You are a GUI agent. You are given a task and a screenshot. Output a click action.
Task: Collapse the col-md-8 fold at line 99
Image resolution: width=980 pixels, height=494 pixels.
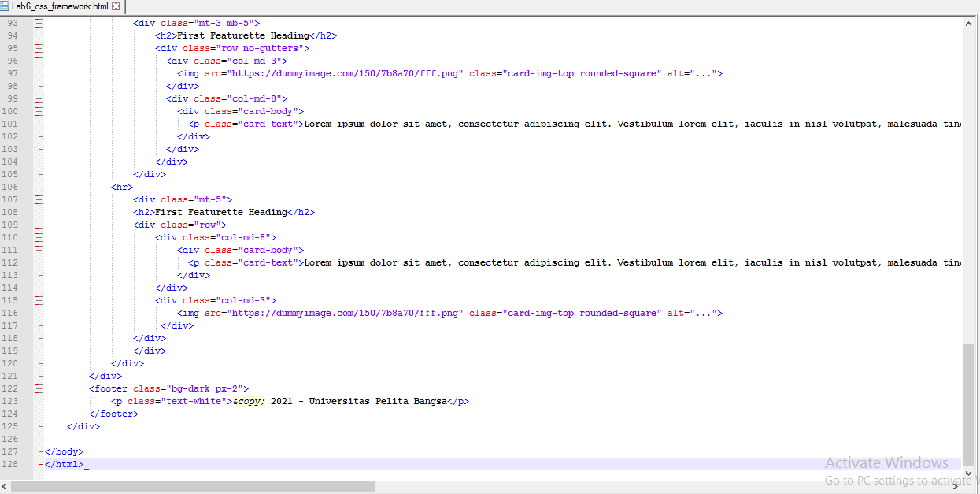pyautogui.click(x=38, y=98)
